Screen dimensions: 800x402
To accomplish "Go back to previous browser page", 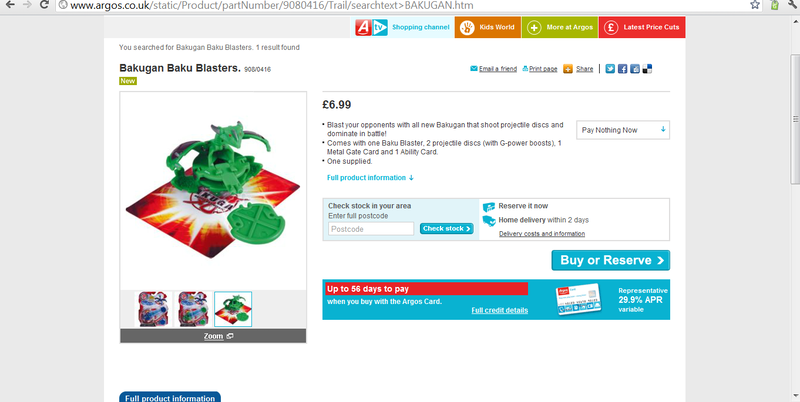I will point(9,5).
